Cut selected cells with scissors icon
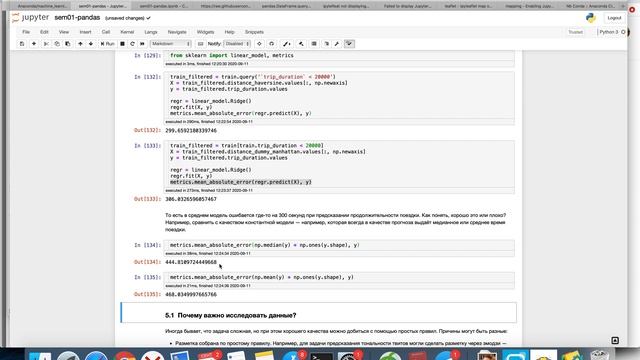The image size is (640, 360). (46, 44)
